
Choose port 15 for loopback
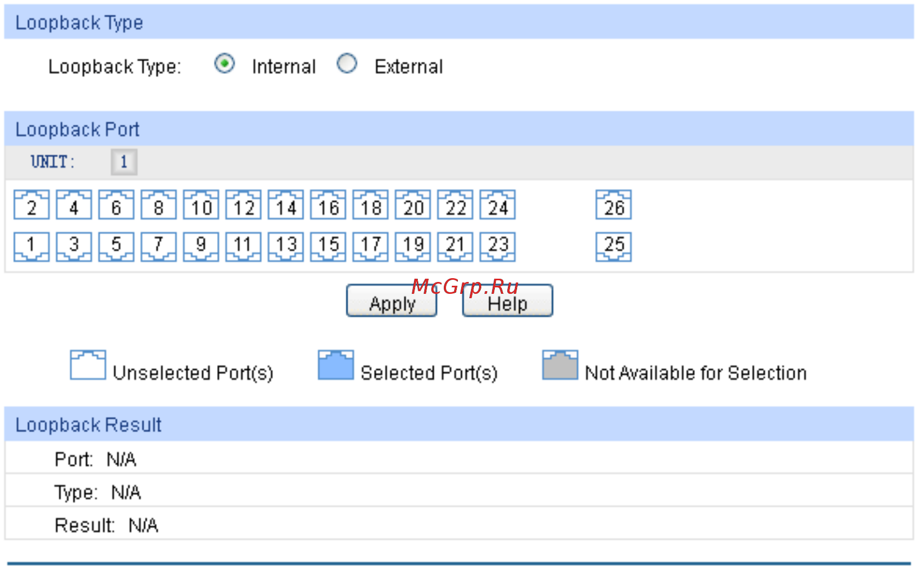(328, 247)
